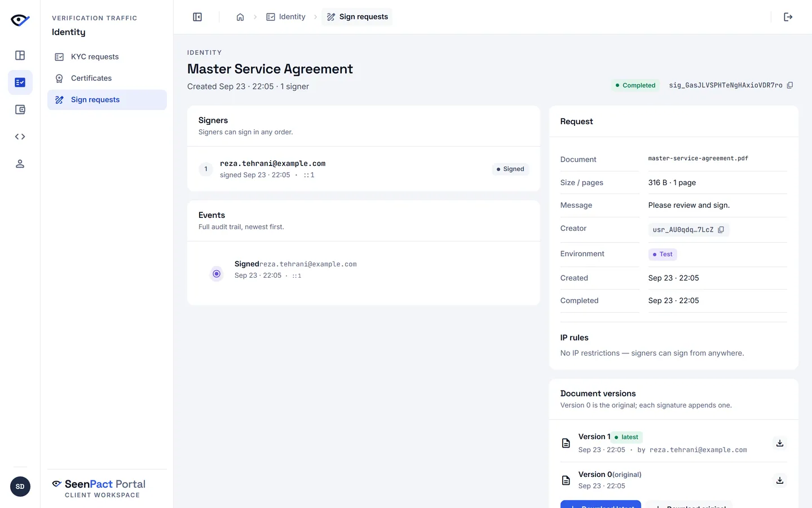Click the 316 B · 1 page value
The height and width of the screenshot is (508, 812).
click(672, 182)
